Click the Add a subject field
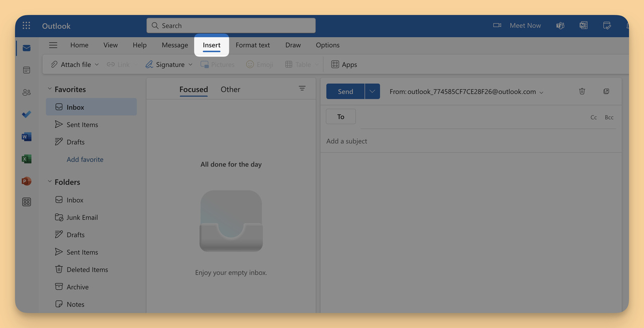 pyautogui.click(x=471, y=141)
